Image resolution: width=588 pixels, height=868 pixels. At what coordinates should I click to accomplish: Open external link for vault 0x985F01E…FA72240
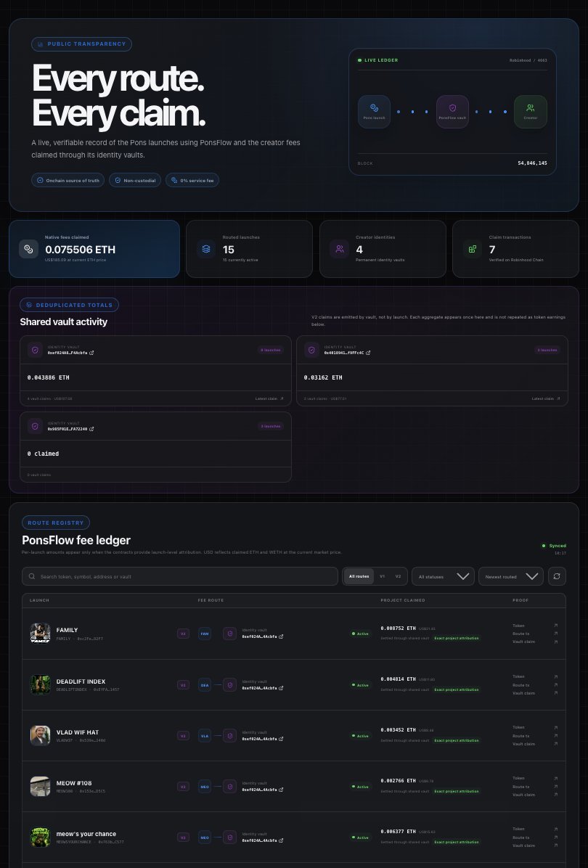pyautogui.click(x=91, y=429)
